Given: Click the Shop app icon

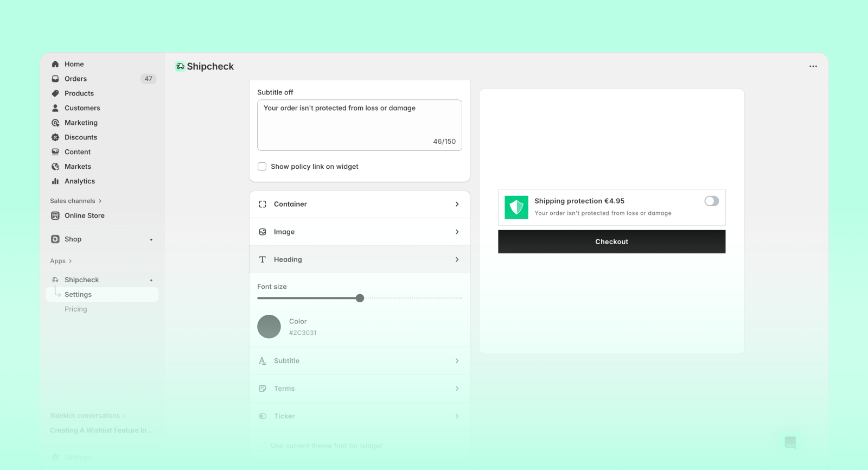Looking at the screenshot, I should [x=55, y=239].
